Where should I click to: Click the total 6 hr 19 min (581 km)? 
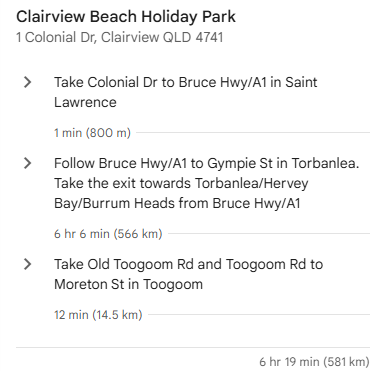[314, 362]
